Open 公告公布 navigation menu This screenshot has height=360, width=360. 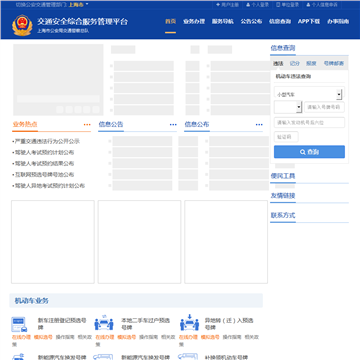(x=251, y=21)
